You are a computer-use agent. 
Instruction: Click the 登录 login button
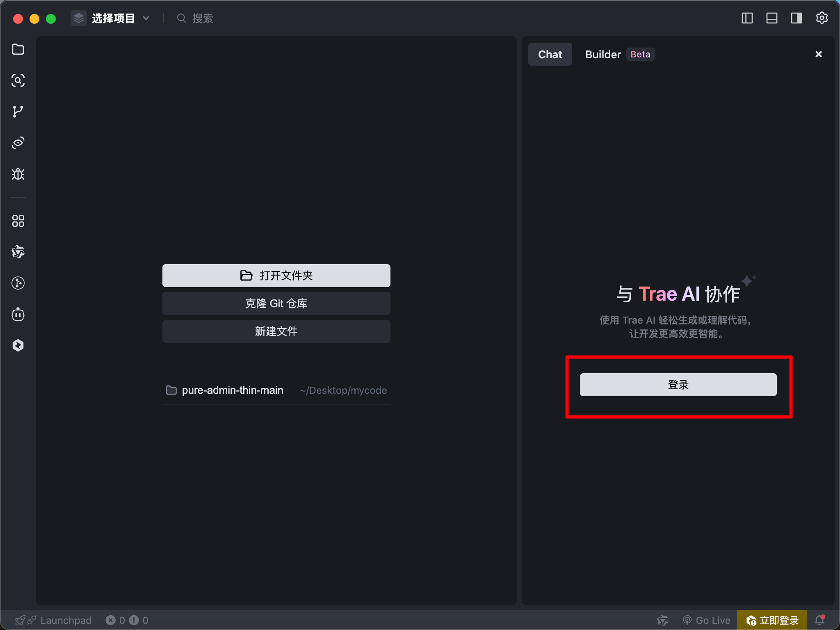(x=678, y=385)
